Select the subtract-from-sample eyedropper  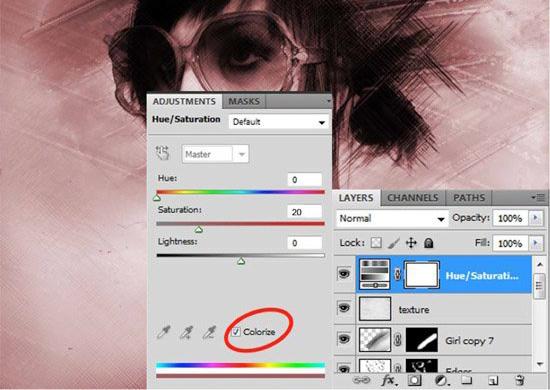(x=209, y=332)
